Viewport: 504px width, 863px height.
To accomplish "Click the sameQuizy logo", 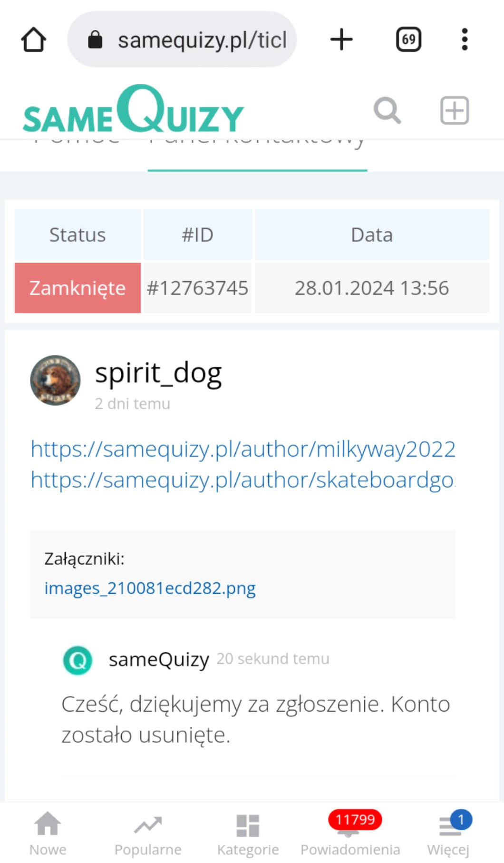I will coord(133,110).
